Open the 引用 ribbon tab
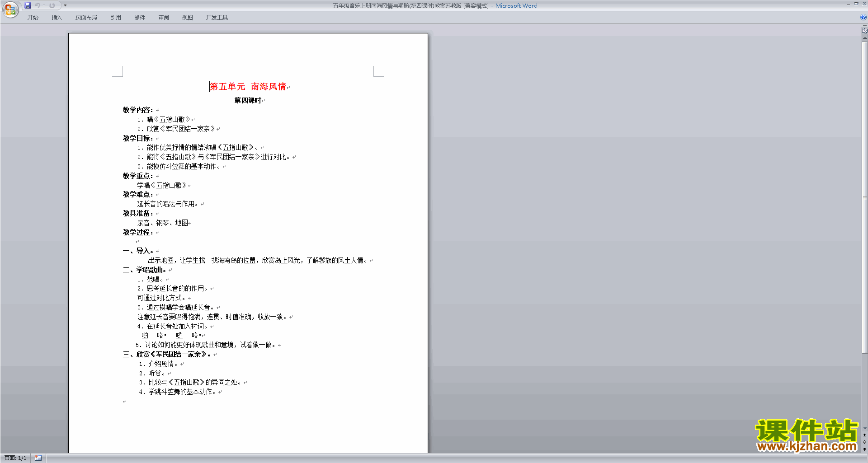This screenshot has width=868, height=463. click(116, 17)
